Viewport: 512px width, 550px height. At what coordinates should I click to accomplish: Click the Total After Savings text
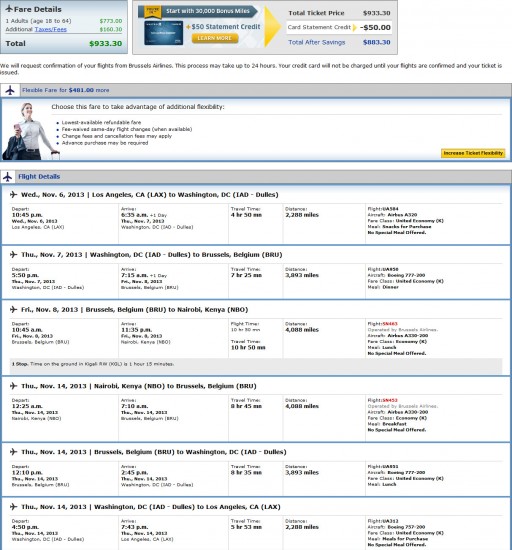click(317, 42)
